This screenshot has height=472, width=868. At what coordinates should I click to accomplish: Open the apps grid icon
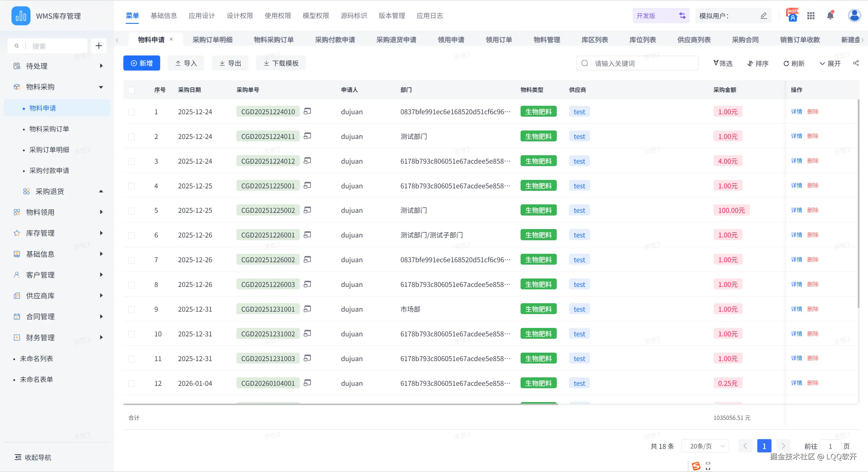811,15
